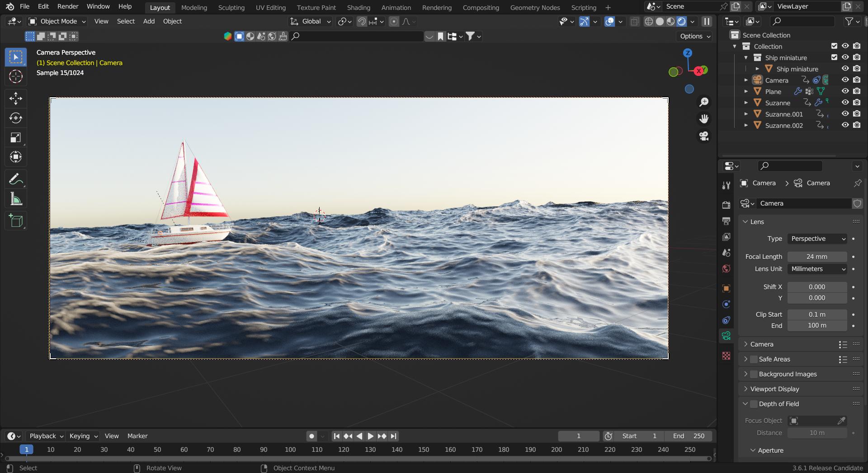The height and width of the screenshot is (473, 868).
Task: Click the viewport zoom magnifier icon
Action: point(704,103)
